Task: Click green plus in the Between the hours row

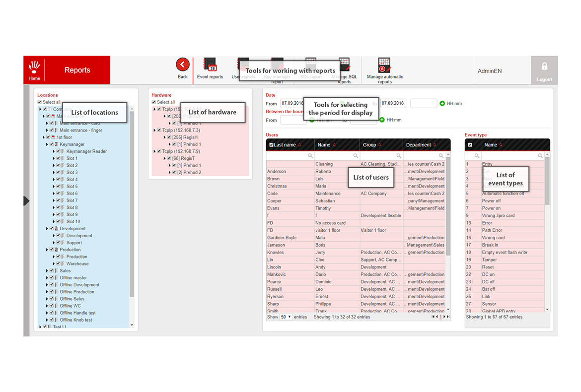Action: click(382, 120)
